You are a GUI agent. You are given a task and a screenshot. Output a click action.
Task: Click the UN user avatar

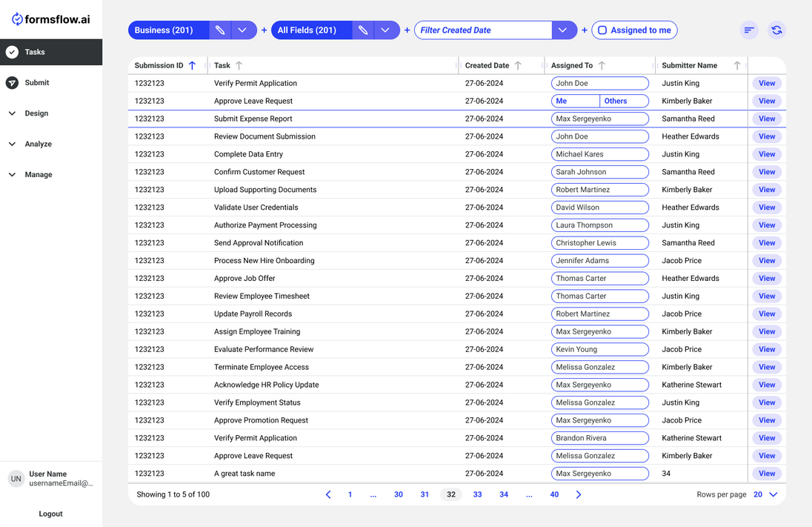click(x=16, y=478)
